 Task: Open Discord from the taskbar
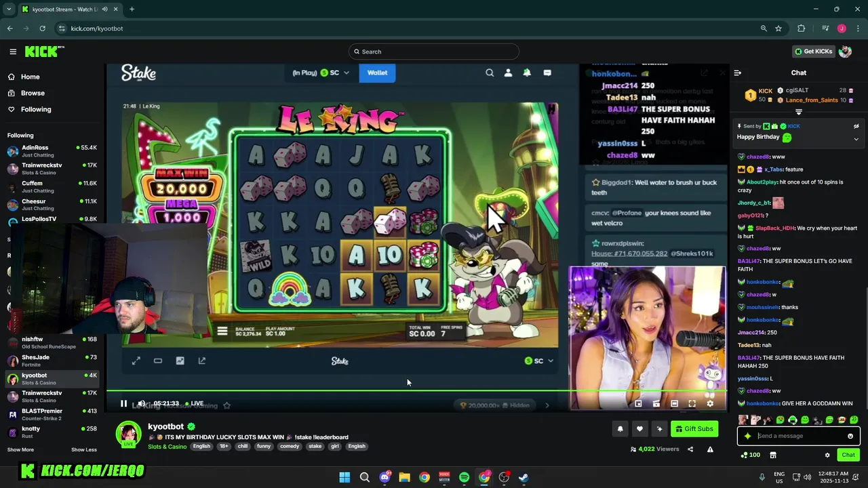pos(384,477)
